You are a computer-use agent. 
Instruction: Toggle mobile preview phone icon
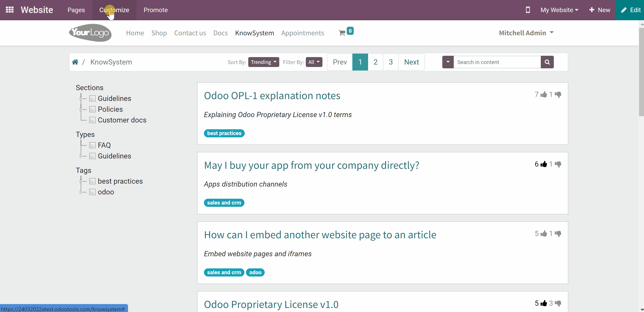point(528,10)
